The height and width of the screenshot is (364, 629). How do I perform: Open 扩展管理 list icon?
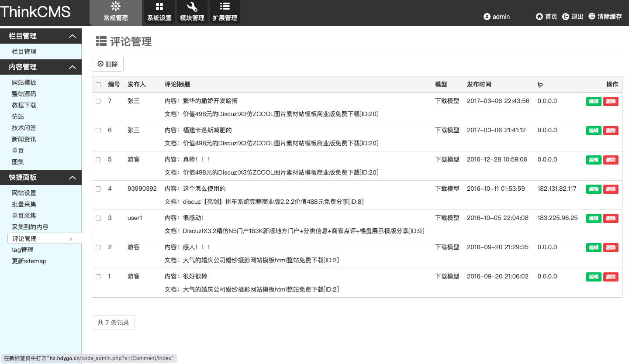pos(225,7)
